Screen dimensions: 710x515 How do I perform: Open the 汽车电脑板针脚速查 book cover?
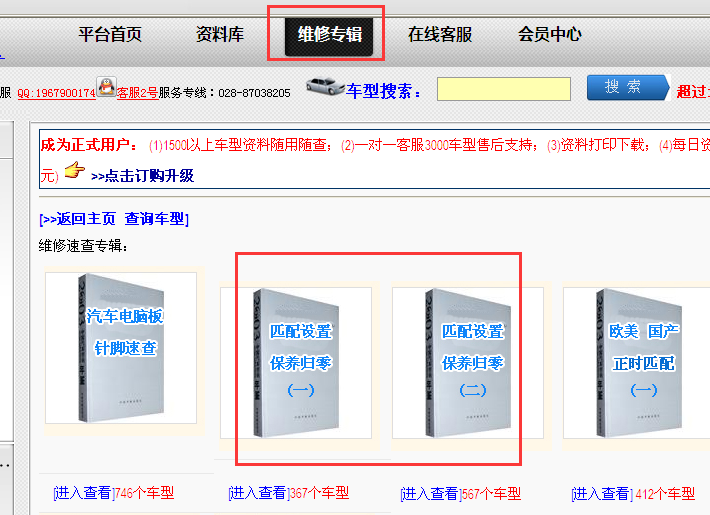click(x=121, y=348)
